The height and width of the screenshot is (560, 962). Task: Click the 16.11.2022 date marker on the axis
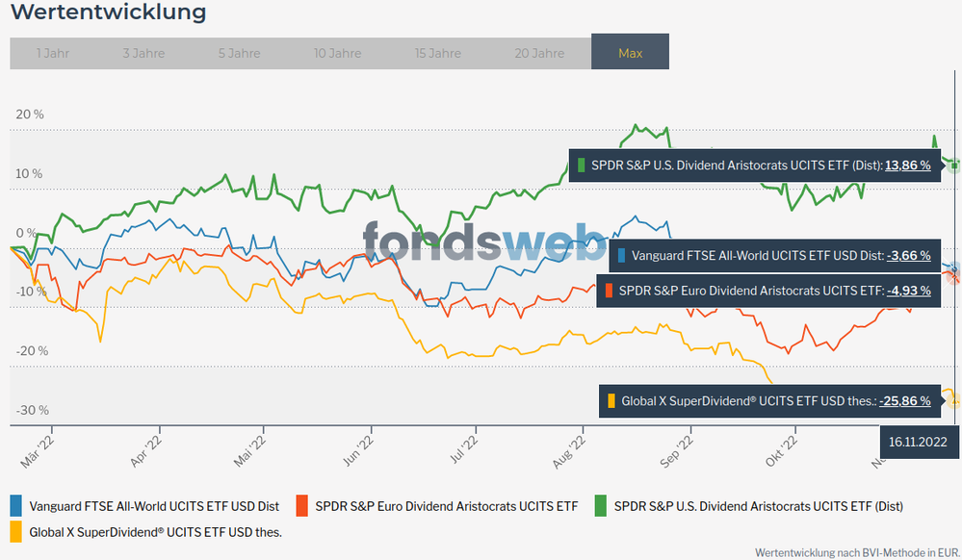point(919,443)
